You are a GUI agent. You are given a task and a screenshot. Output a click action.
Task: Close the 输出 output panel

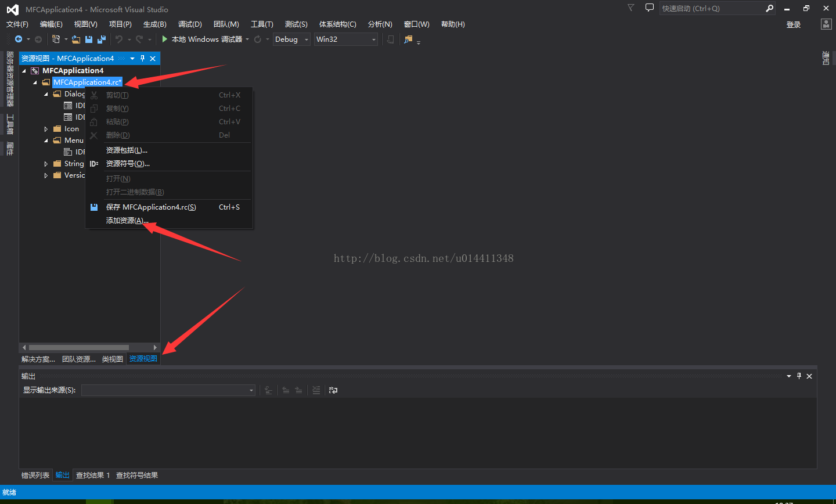tap(809, 376)
